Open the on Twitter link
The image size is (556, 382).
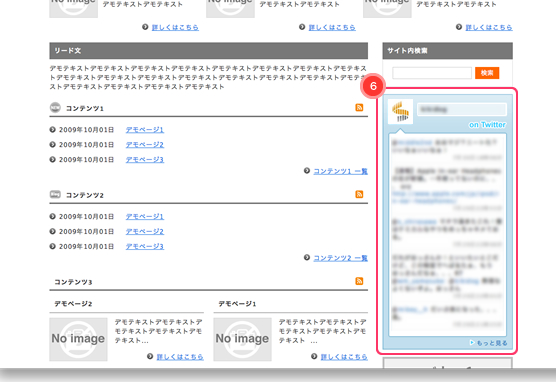(487, 124)
